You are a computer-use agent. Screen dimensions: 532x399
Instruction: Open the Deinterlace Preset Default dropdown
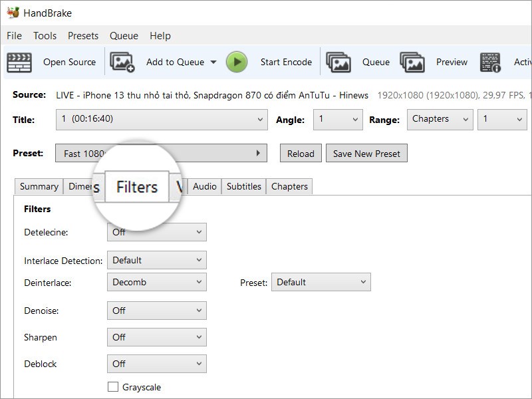tap(321, 282)
